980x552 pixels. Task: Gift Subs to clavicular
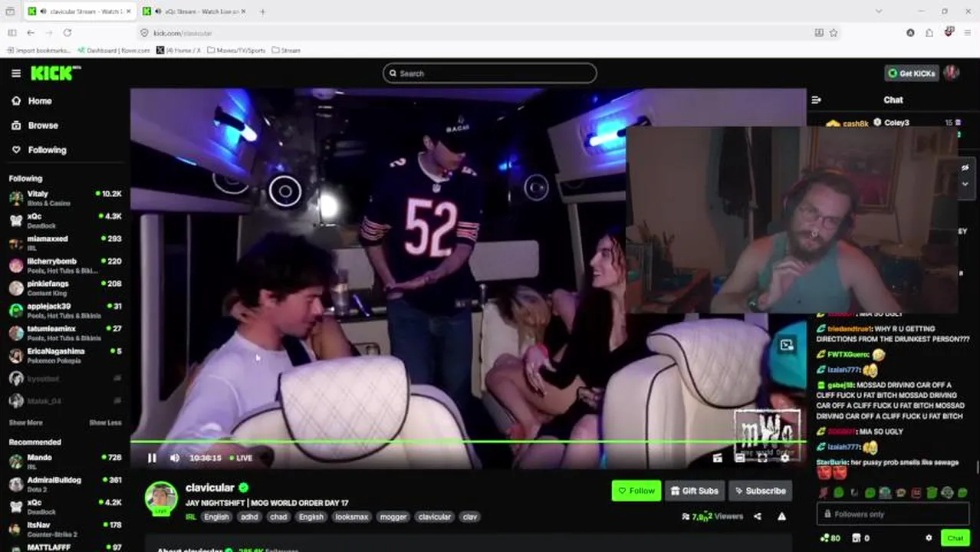coord(695,491)
